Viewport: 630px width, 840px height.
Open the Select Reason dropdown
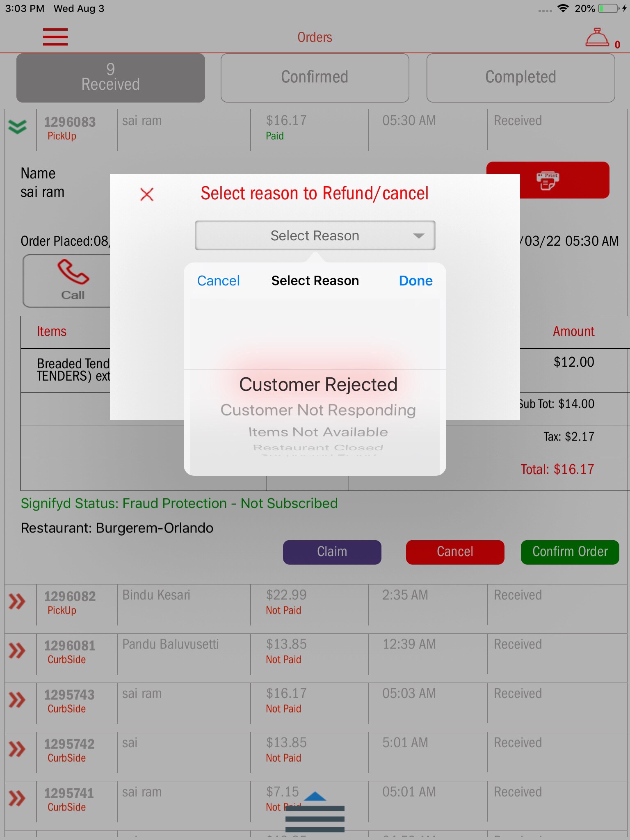pos(315,235)
